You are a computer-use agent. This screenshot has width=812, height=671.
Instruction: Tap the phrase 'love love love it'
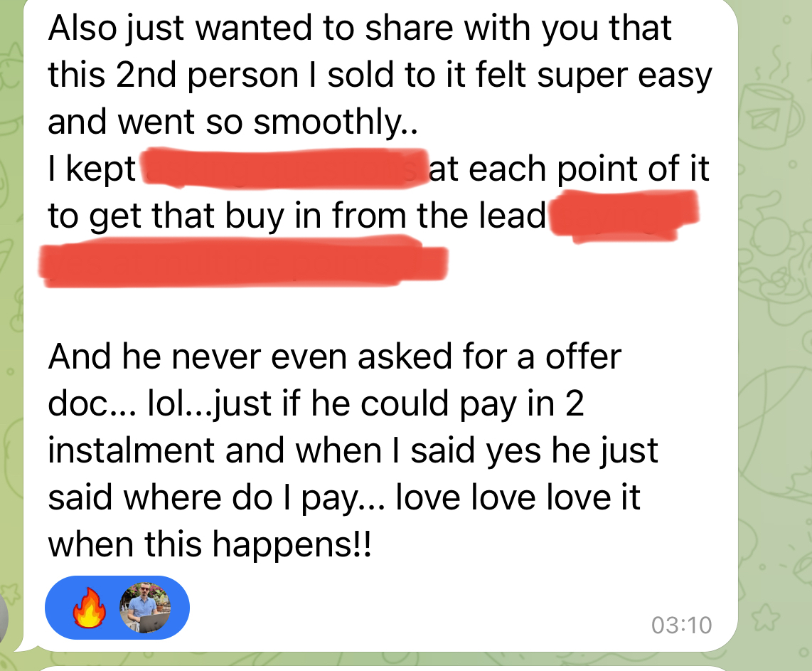pyautogui.click(x=518, y=497)
